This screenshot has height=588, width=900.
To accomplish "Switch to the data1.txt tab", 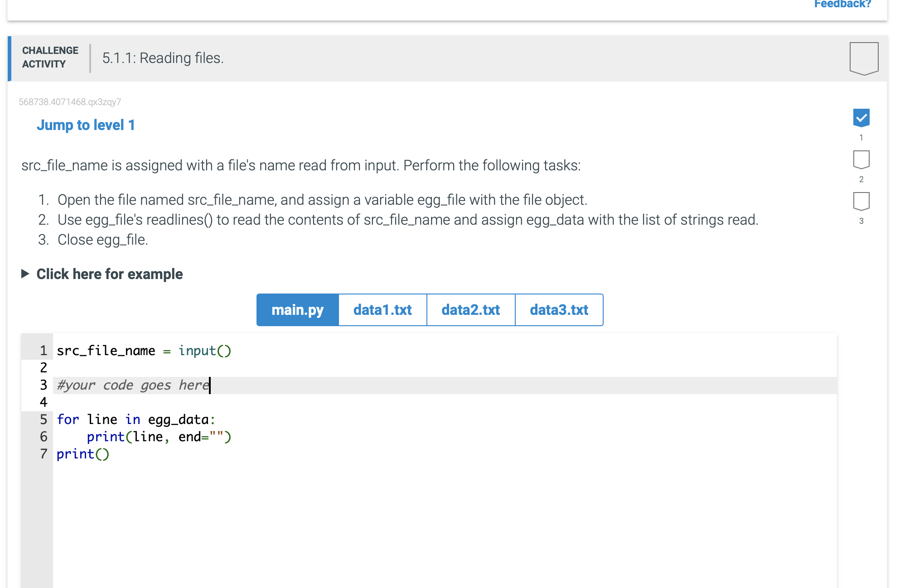I will coord(382,310).
